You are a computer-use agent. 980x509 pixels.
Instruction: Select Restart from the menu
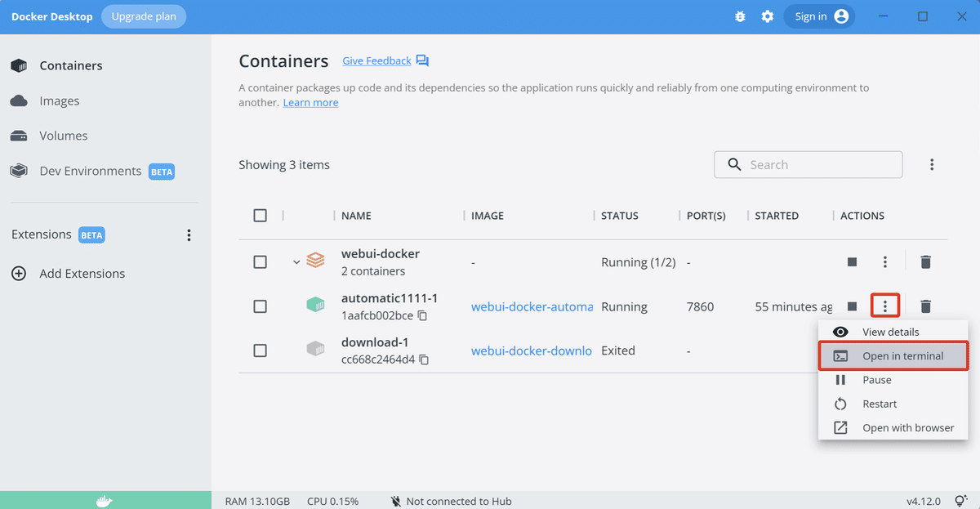tap(893, 404)
